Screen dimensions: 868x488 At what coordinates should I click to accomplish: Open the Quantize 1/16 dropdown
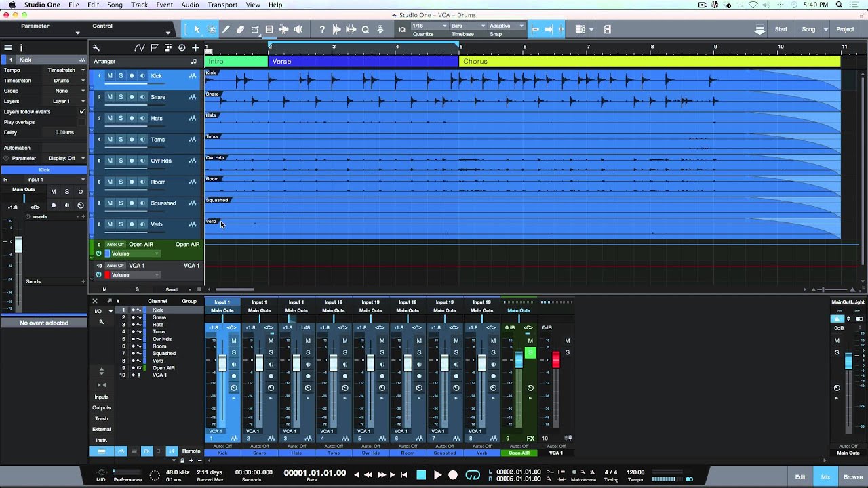click(429, 26)
